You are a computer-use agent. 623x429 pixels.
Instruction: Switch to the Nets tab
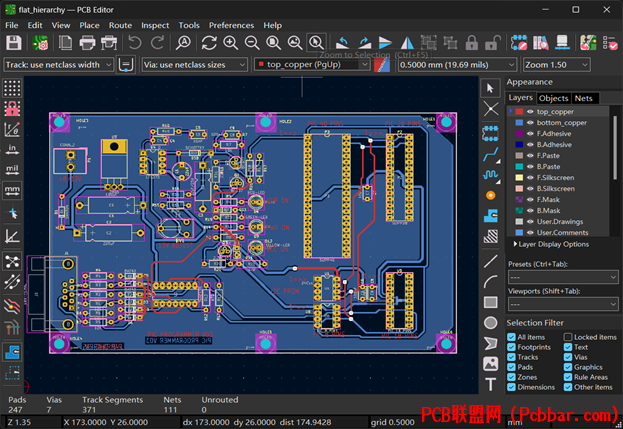(583, 98)
